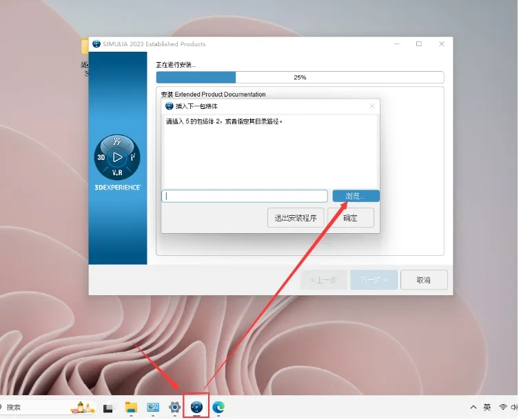519x420 pixels.
Task: Close the SIMULIA 2023 installer window
Action: pyautogui.click(x=442, y=43)
